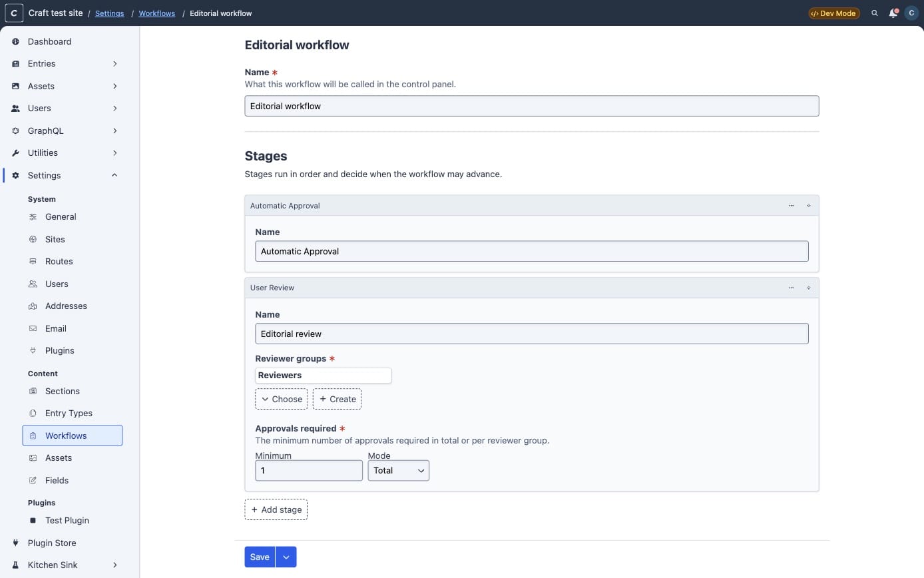Open the user account avatar menu
This screenshot has height=578, width=924.
click(x=911, y=13)
